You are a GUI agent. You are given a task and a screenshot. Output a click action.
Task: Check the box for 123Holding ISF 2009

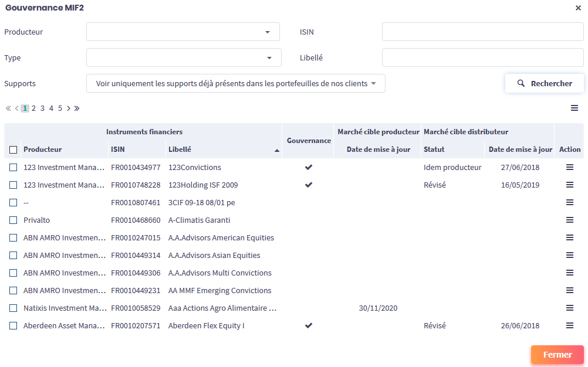click(13, 185)
